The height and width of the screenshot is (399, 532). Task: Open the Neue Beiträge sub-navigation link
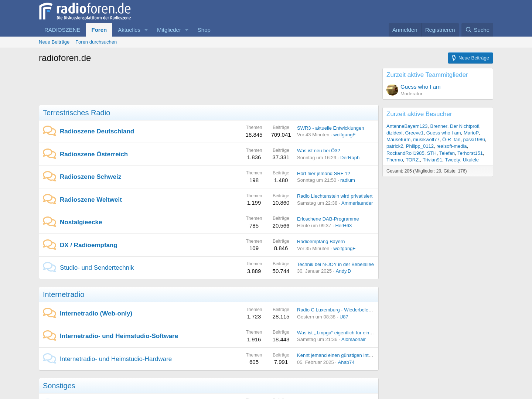point(54,42)
